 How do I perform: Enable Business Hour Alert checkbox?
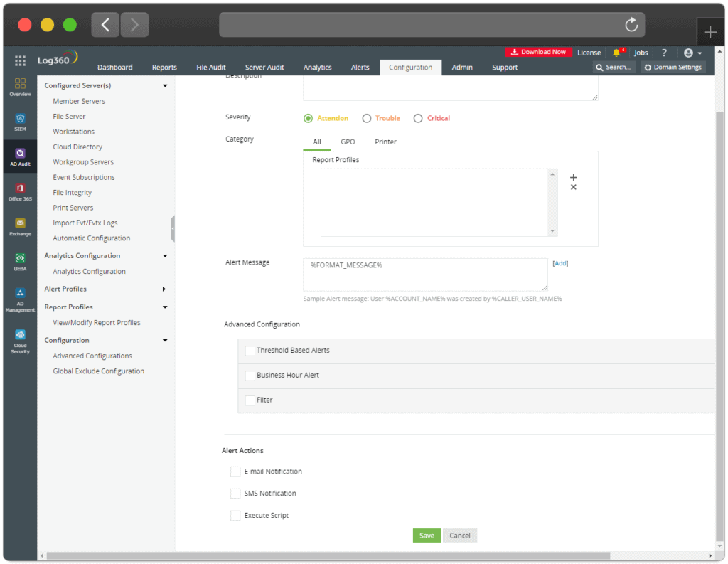pyautogui.click(x=250, y=376)
